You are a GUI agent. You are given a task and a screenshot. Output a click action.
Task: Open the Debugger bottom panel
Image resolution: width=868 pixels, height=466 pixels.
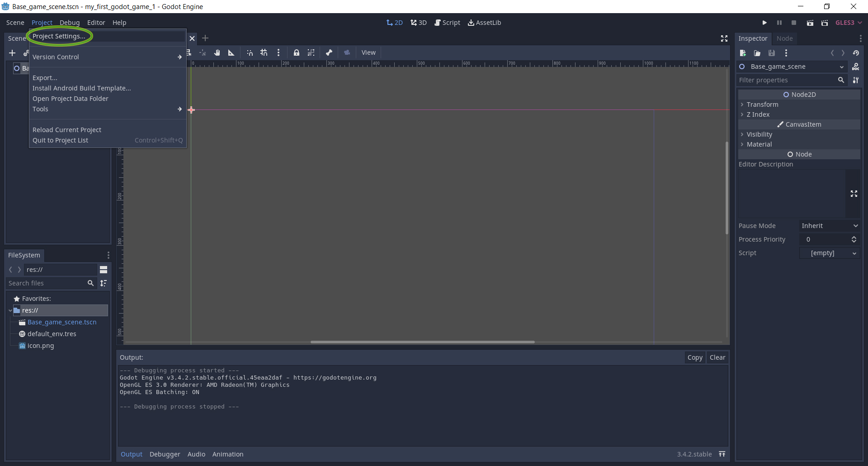pos(165,454)
